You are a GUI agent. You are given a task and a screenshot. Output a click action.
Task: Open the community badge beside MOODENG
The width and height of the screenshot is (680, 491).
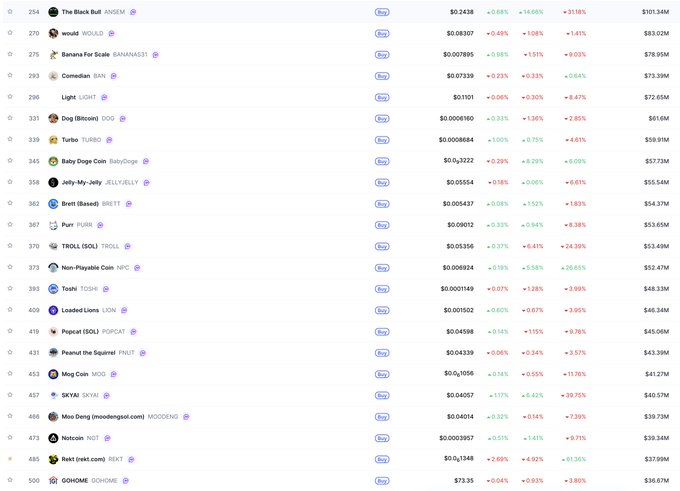[186, 417]
